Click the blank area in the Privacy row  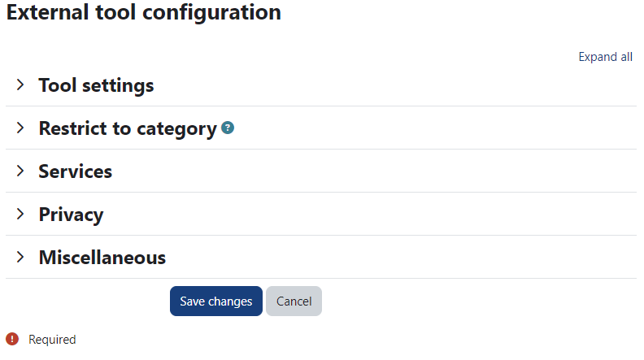[370, 215]
